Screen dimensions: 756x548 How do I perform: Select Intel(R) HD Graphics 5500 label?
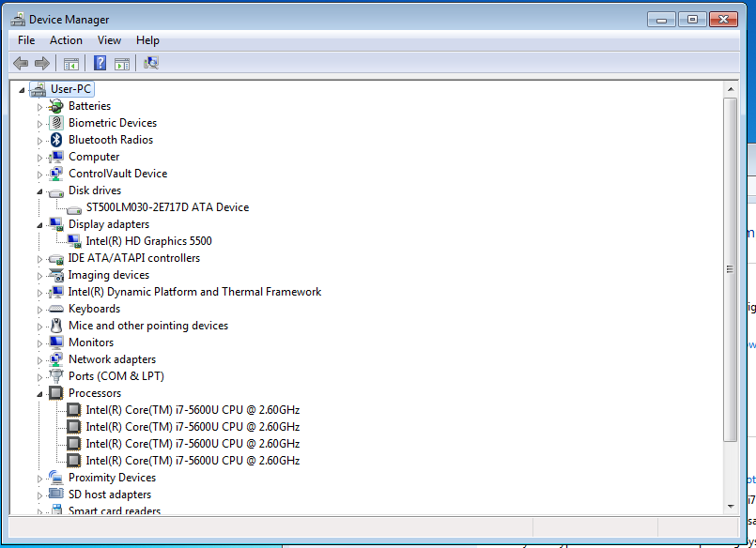148,241
